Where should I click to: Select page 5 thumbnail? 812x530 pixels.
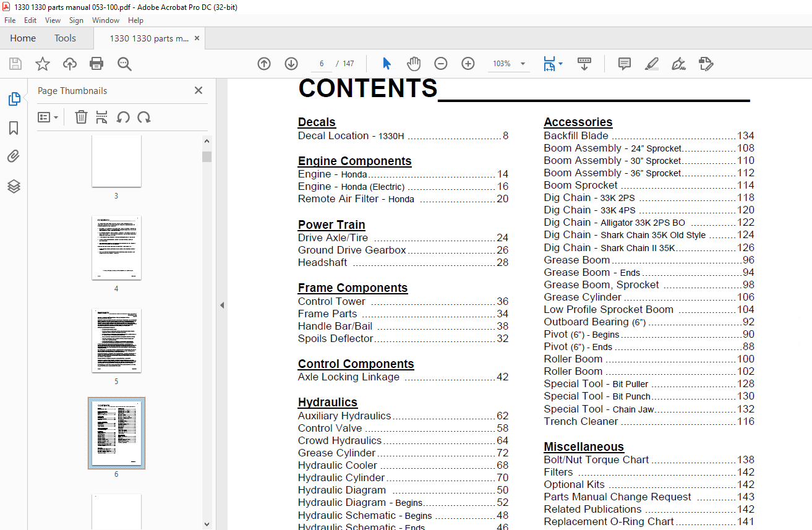116,340
